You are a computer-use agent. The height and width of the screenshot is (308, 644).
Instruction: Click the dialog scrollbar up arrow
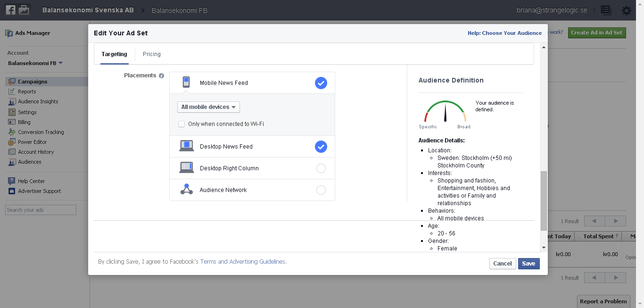point(544,47)
